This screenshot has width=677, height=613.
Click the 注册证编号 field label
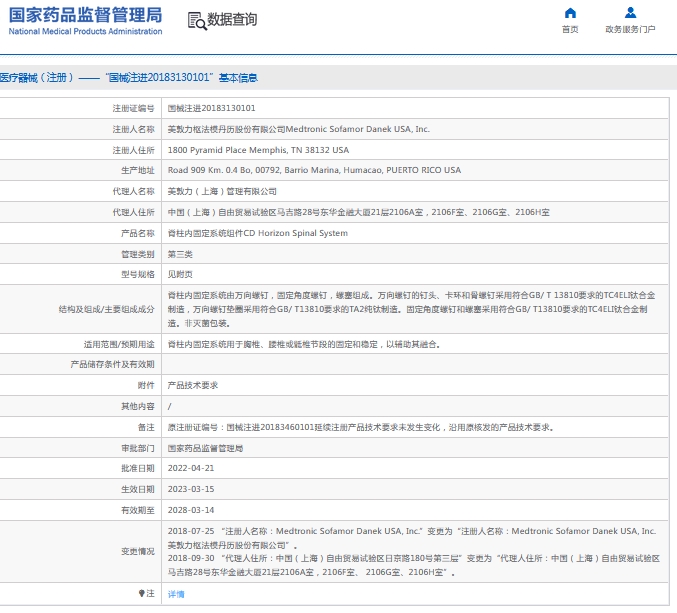(133, 108)
